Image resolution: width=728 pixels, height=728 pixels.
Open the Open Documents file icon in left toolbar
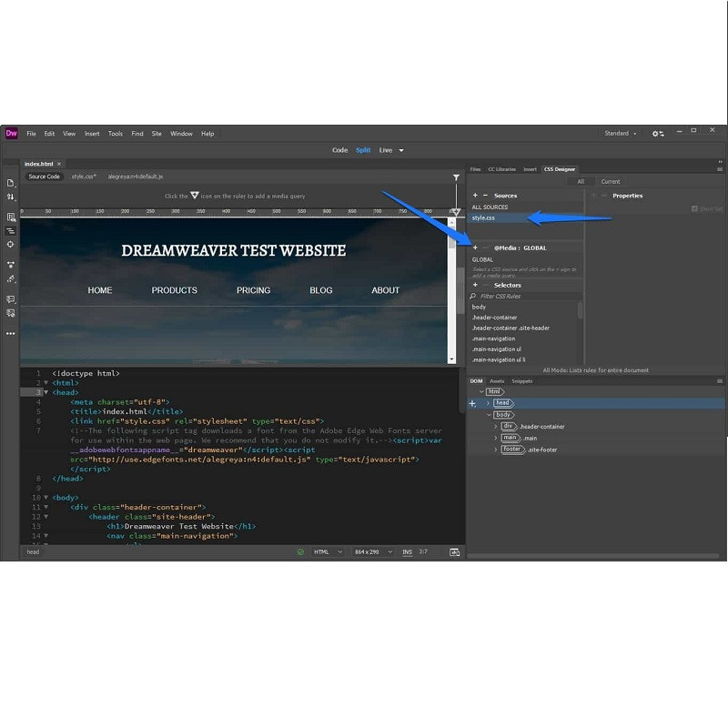coord(10,183)
